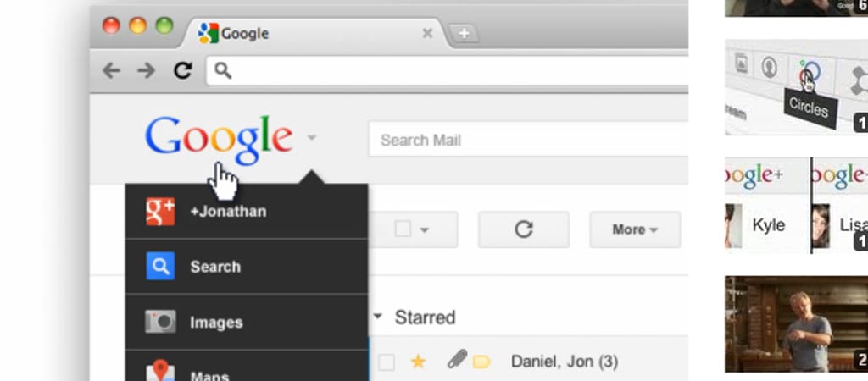Viewport: 868px width, 381px height.
Task: Select the Images camera icon
Action: point(160,322)
